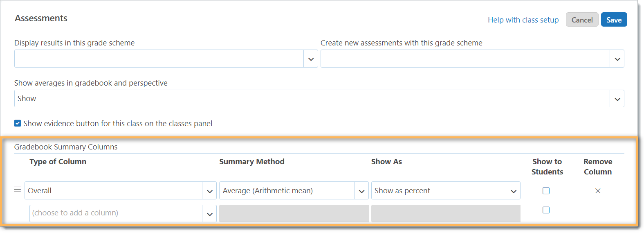Expand the Show averages dropdown arrow
Image resolution: width=644 pixels, height=233 pixels.
[617, 99]
